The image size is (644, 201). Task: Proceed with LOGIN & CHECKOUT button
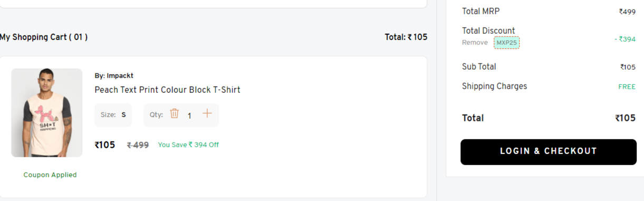click(549, 152)
